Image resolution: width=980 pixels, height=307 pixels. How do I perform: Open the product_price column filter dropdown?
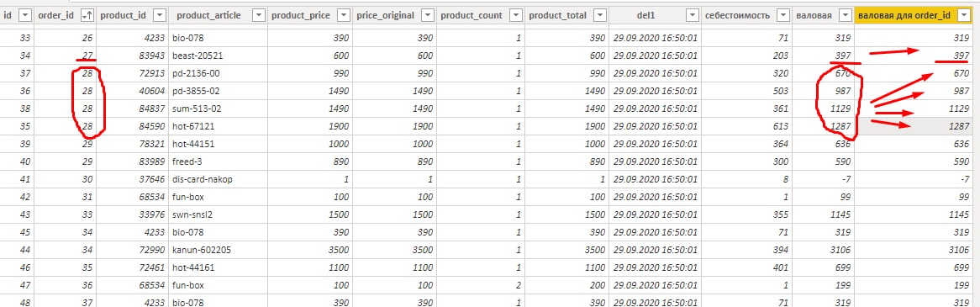point(344,16)
